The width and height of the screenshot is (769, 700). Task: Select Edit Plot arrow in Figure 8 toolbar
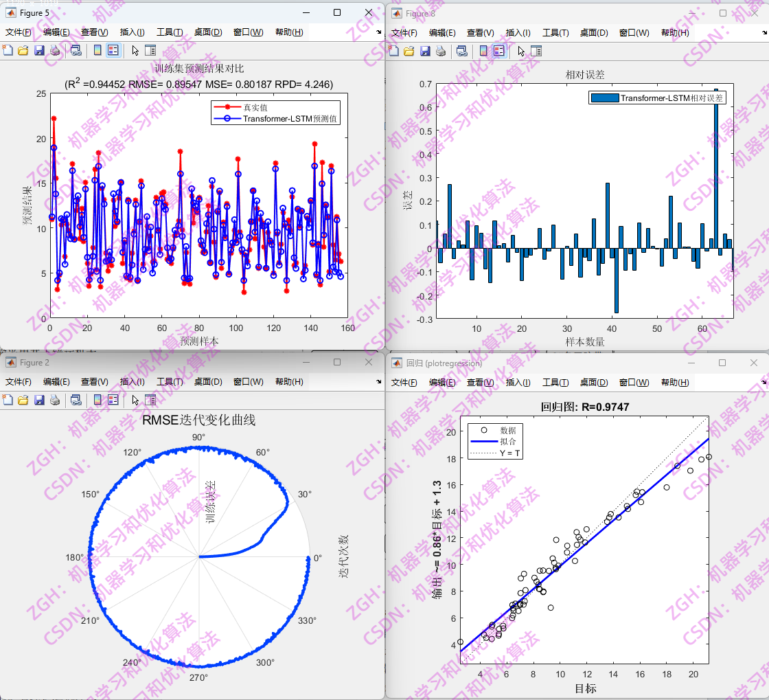[521, 51]
